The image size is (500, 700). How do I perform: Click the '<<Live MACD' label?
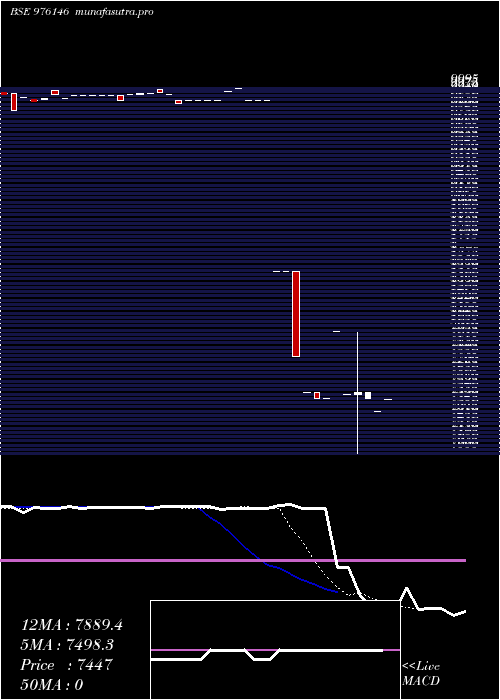[421, 674]
